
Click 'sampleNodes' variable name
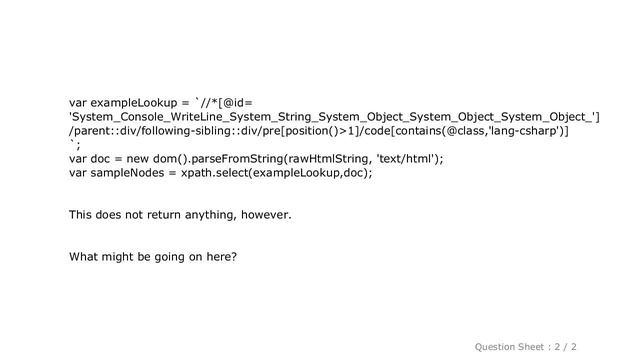127,173
